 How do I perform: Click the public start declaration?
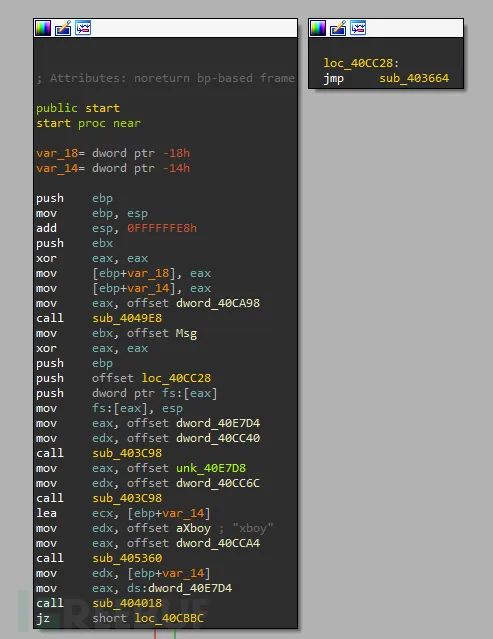(x=78, y=108)
